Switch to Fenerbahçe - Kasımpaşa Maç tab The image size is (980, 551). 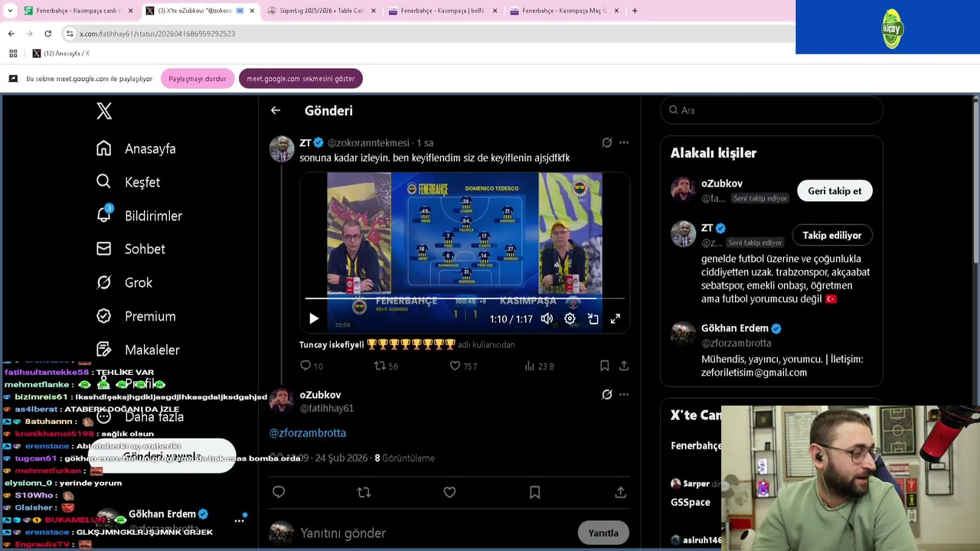point(564,11)
